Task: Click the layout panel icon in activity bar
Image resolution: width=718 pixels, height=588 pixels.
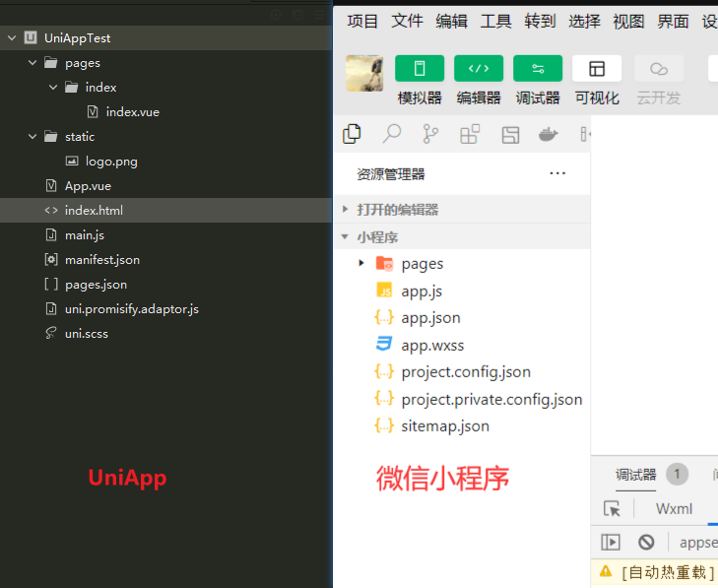Action: click(x=510, y=135)
